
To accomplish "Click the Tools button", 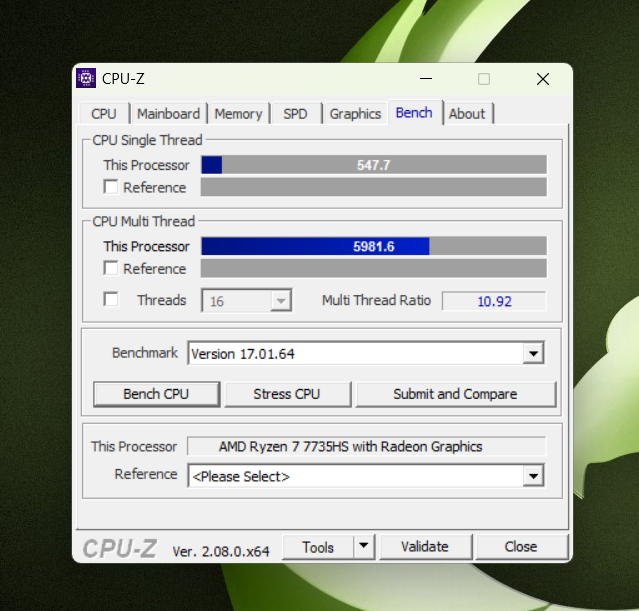I will coord(318,547).
